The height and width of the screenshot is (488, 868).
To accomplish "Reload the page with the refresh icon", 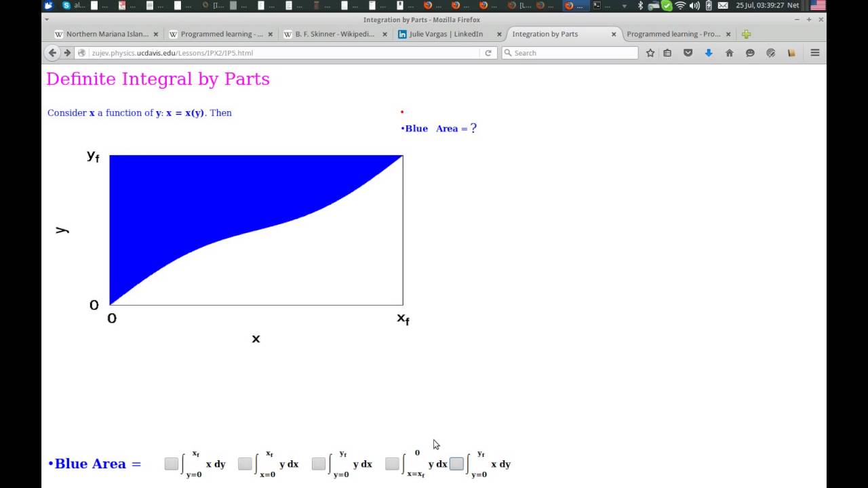I will [488, 53].
